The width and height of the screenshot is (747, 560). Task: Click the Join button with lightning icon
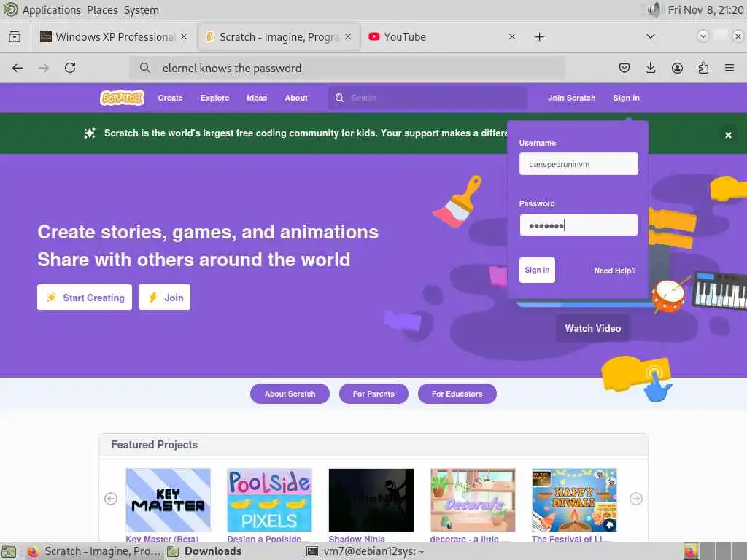164,297
